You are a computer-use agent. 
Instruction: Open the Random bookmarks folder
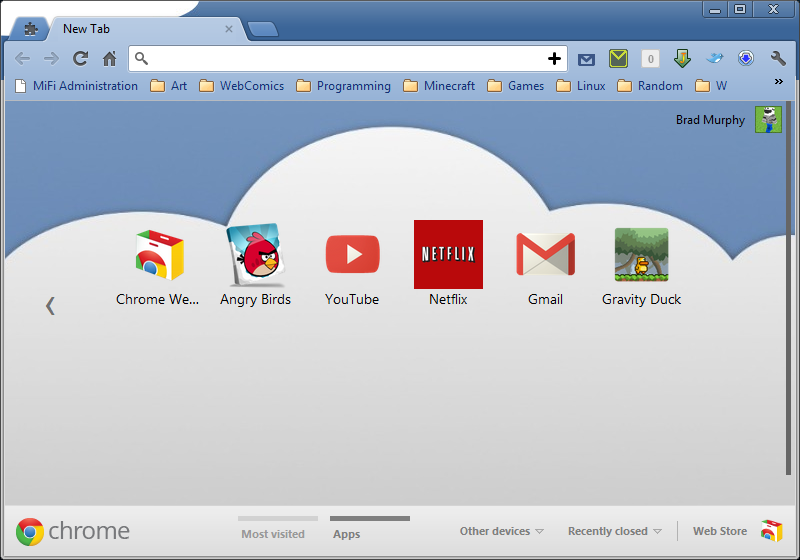click(650, 86)
